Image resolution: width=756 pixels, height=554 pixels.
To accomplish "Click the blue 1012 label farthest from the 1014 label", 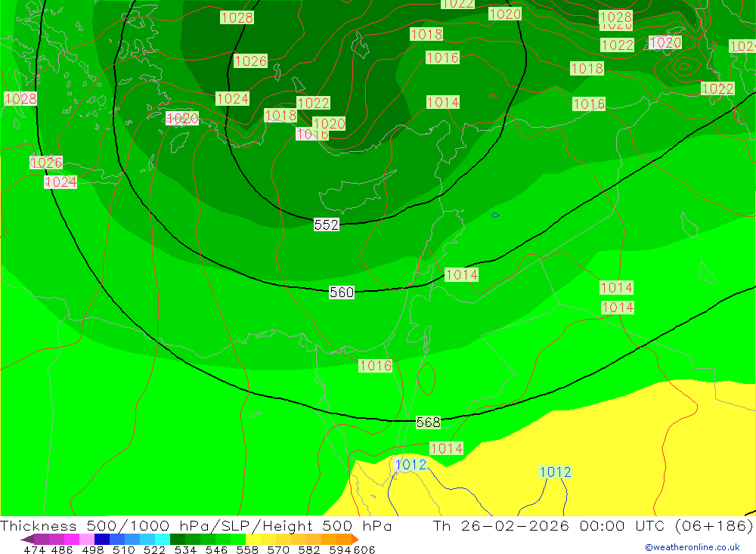I will 555,472.
